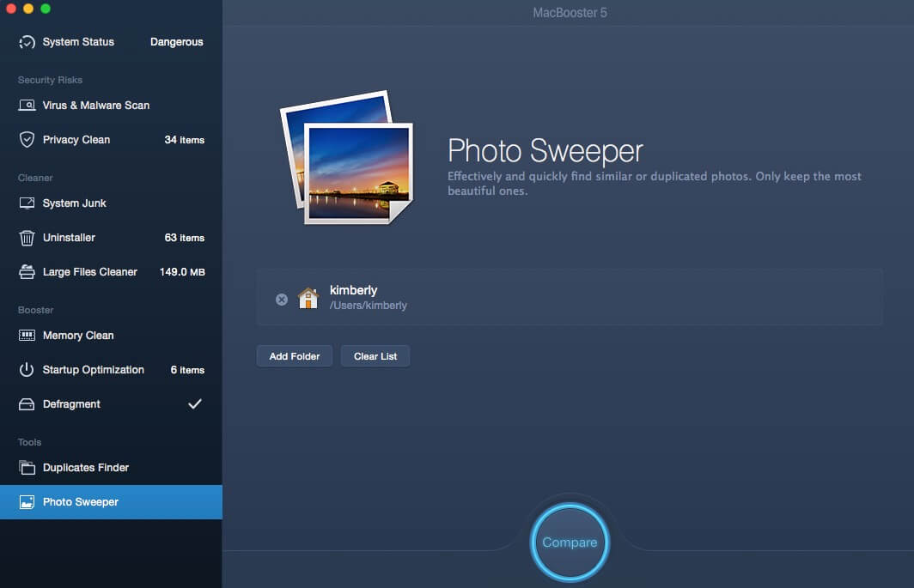Click the Duplicates Finder folder icon
The image size is (914, 588).
coord(27,467)
